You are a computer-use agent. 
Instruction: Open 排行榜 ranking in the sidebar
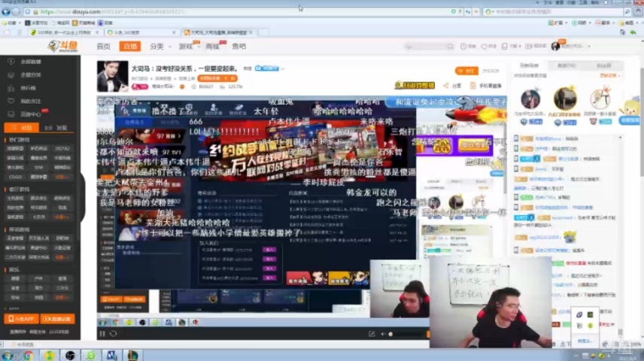pyautogui.click(x=28, y=88)
